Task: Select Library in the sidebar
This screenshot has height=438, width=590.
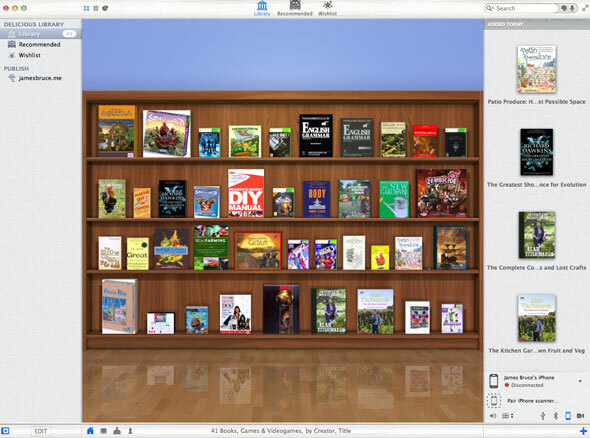Action: click(x=41, y=34)
